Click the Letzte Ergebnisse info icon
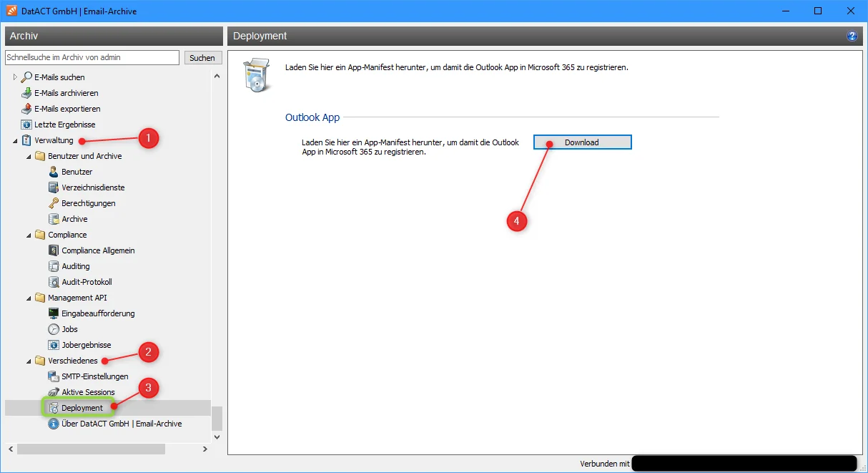The height and width of the screenshot is (473, 868). 26,125
